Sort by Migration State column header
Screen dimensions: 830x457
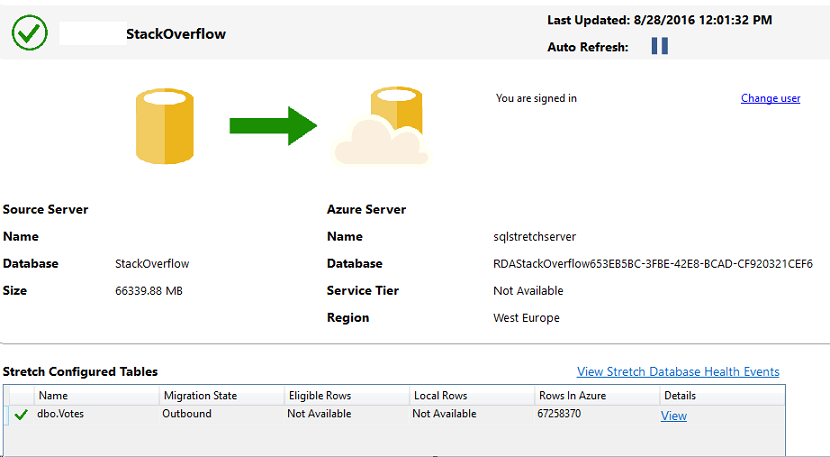pyautogui.click(x=200, y=396)
